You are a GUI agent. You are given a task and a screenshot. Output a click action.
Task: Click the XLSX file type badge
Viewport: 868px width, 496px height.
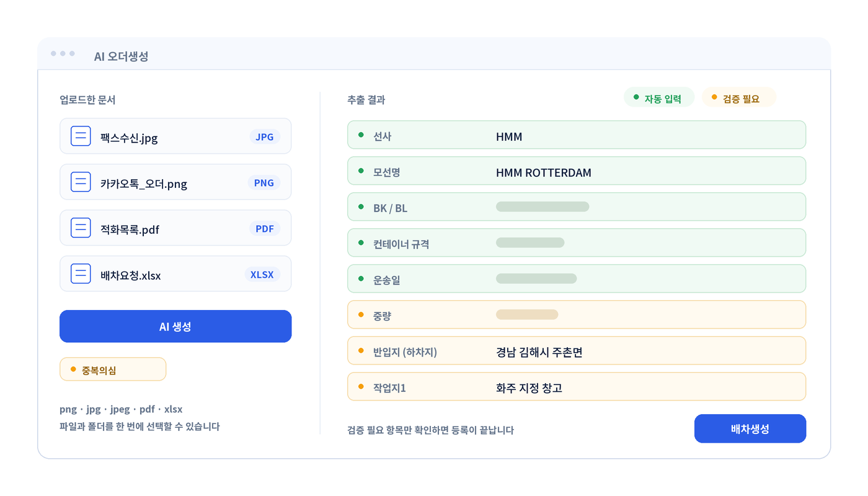[x=262, y=274]
